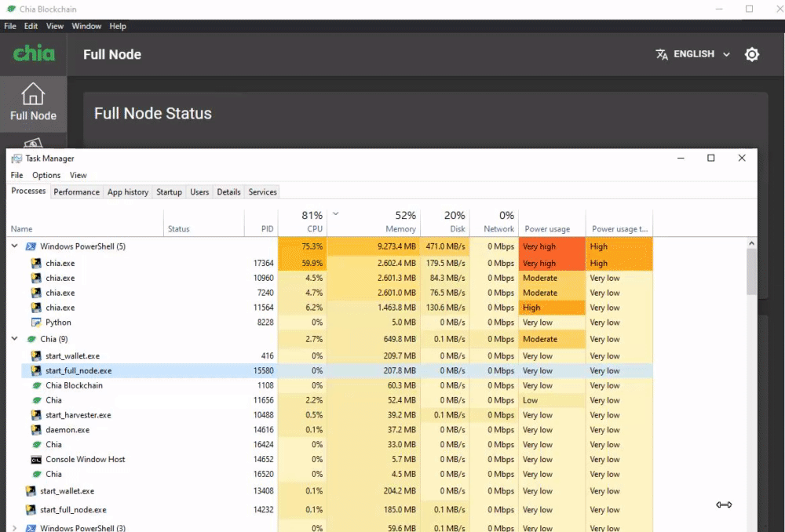The height and width of the screenshot is (532, 785).
Task: Open Chia app File menu
Action: [10, 26]
